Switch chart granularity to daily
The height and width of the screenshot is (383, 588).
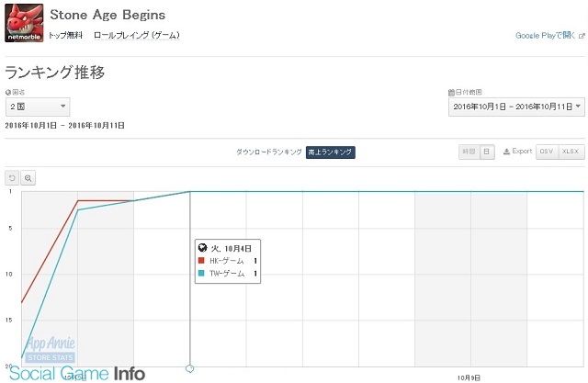[487, 152]
